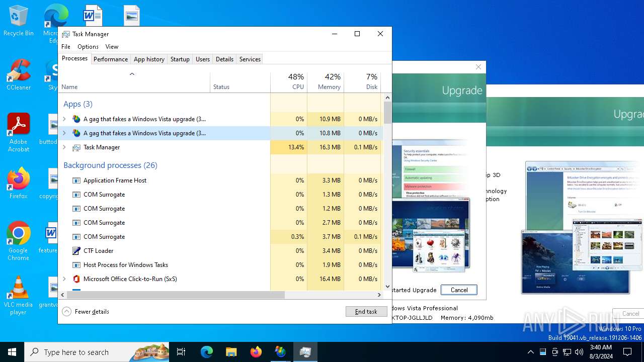Sort by the Status column header

pos(240,82)
